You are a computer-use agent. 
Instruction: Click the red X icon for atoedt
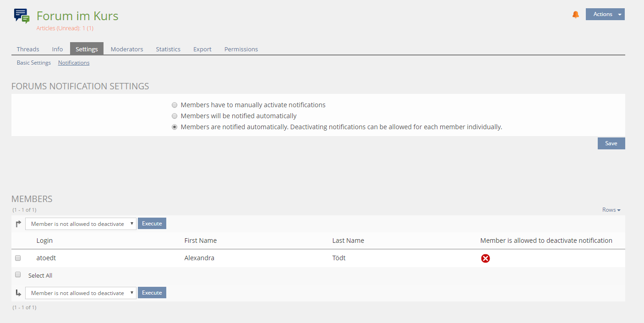[x=485, y=258]
